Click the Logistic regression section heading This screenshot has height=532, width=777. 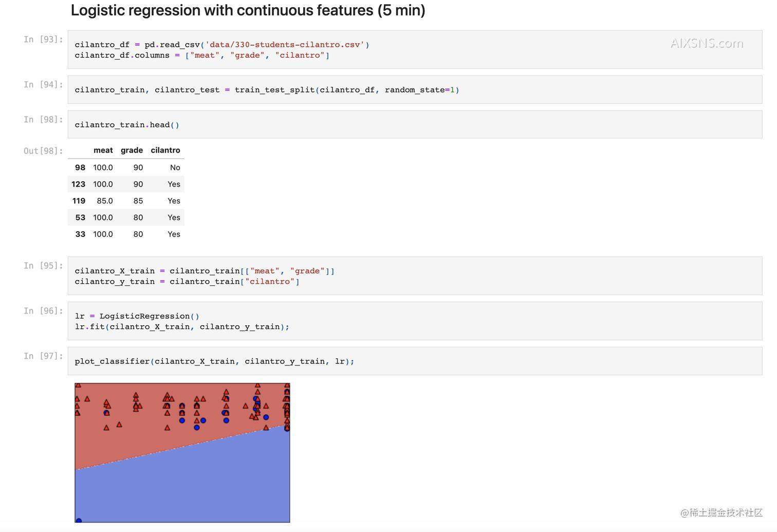point(248,10)
